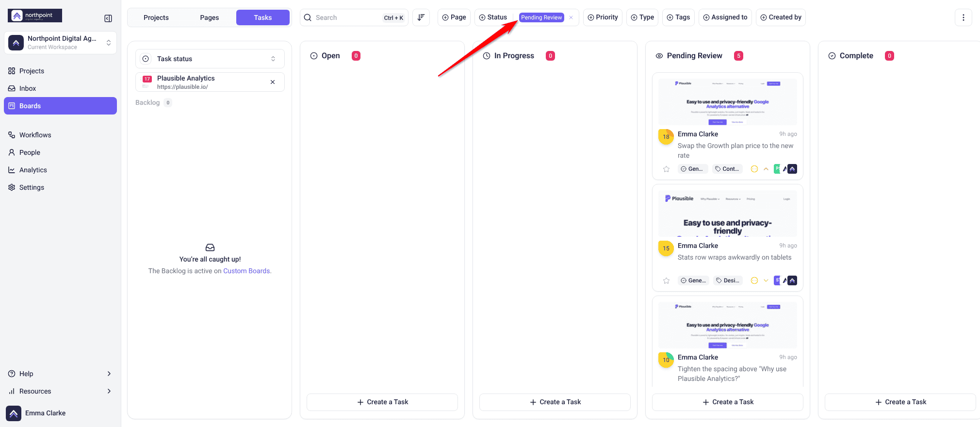Open Analytics in the sidebar
The width and height of the screenshot is (980, 427).
(60, 170)
